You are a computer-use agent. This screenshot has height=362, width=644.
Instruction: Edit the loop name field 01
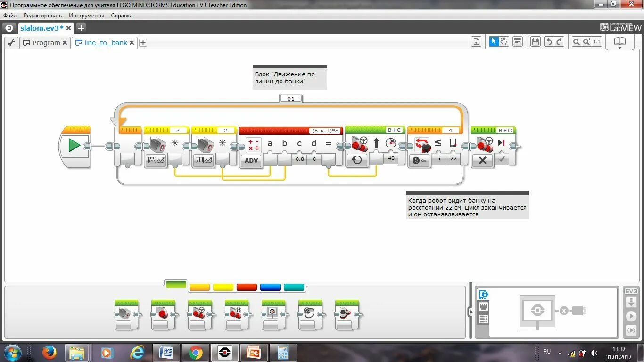click(291, 99)
